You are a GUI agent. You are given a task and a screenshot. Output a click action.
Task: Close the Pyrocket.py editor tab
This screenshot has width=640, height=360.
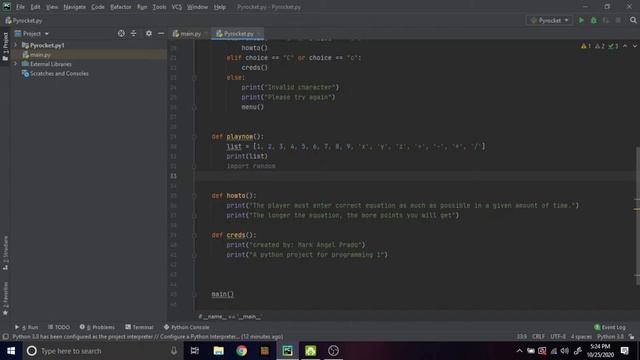click(259, 34)
